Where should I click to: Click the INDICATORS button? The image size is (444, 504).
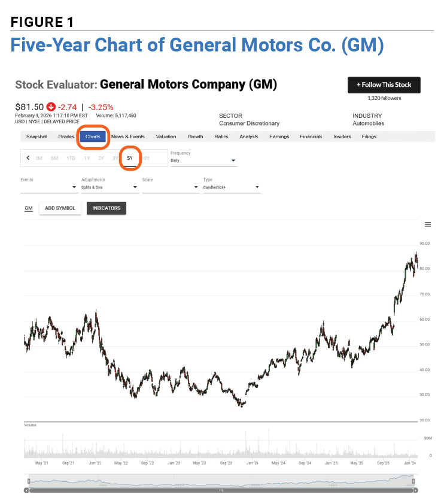tap(107, 208)
